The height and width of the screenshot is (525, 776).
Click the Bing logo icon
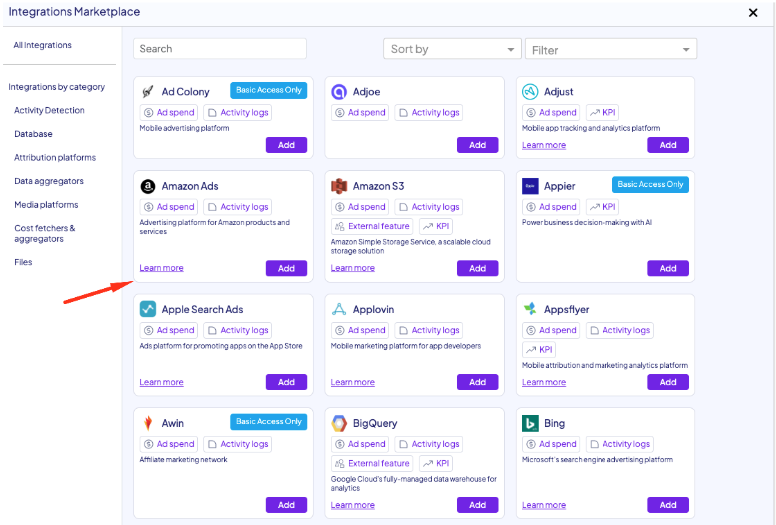[530, 423]
